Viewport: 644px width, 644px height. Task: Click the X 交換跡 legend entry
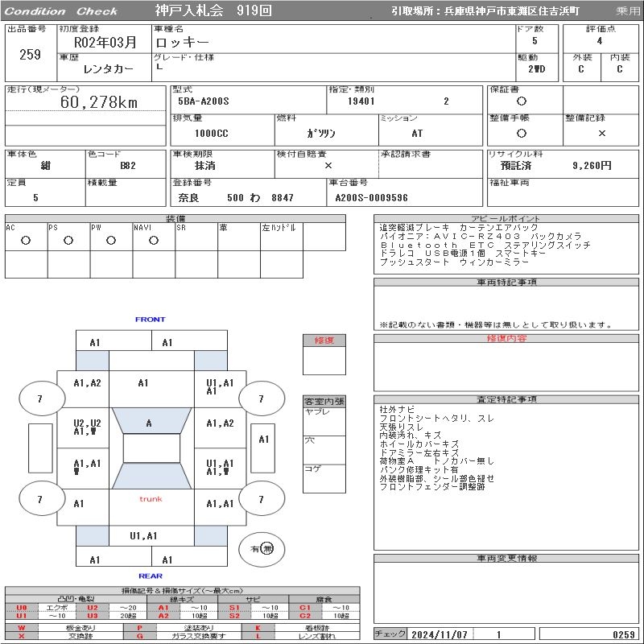coord(64,636)
